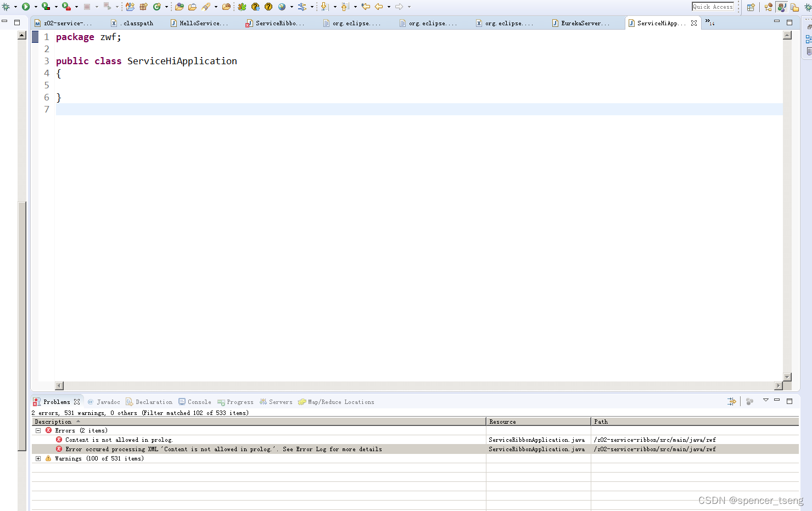Switch to the Console tab
This screenshot has height=511, width=812.
[199, 401]
